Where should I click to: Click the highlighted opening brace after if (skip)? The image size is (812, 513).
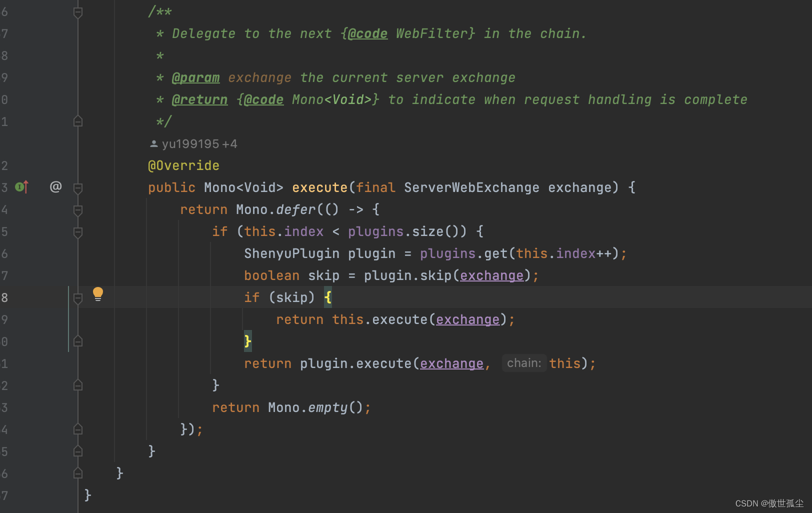(x=328, y=297)
